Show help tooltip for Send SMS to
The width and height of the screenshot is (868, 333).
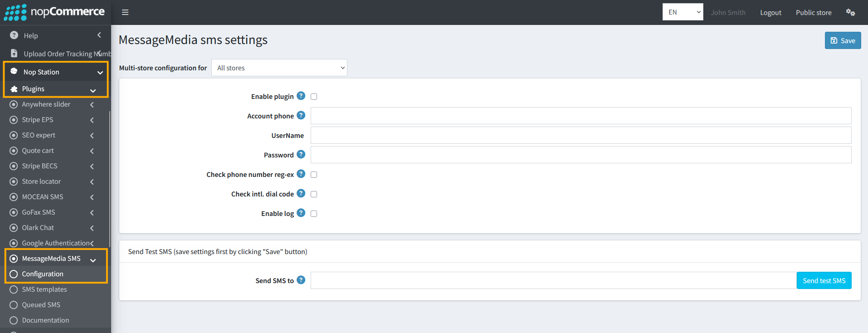(x=301, y=280)
